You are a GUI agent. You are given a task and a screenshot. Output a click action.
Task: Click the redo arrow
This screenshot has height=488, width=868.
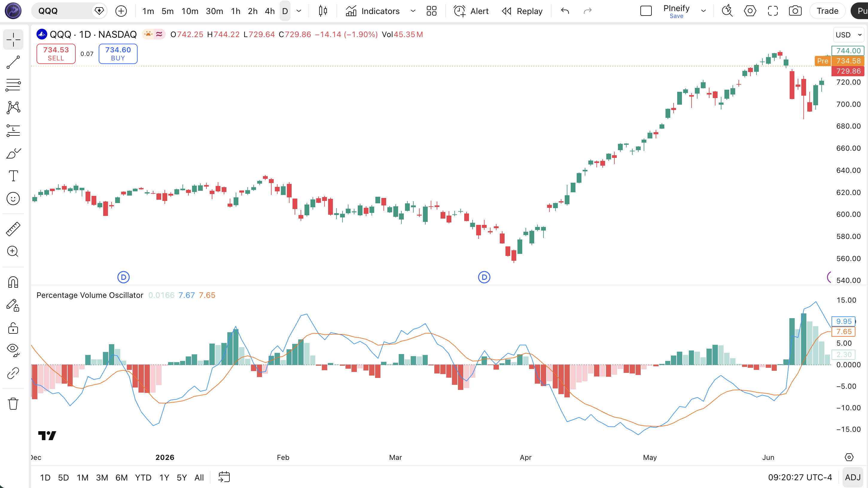tap(588, 11)
